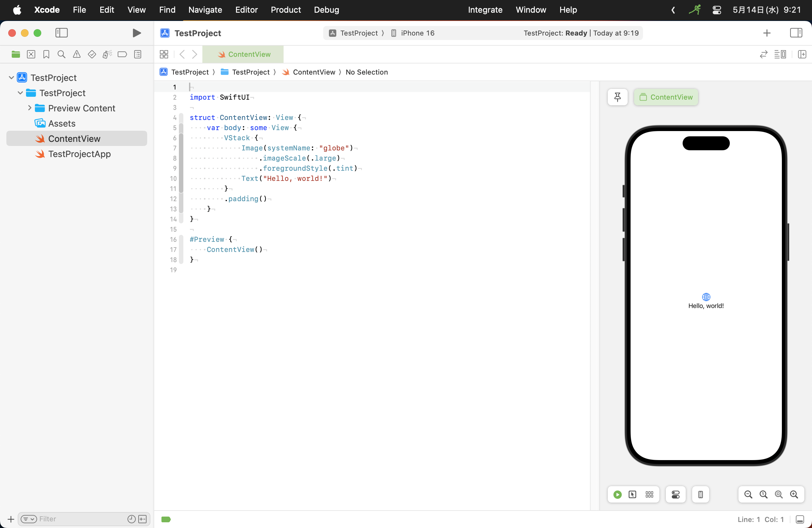Click inside the Filter field
The width and height of the screenshot is (812, 528).
click(68, 519)
